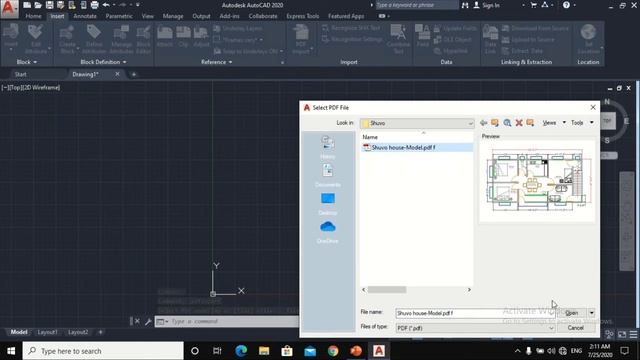
Task: Click the arrow next to Open button
Action: [591, 313]
